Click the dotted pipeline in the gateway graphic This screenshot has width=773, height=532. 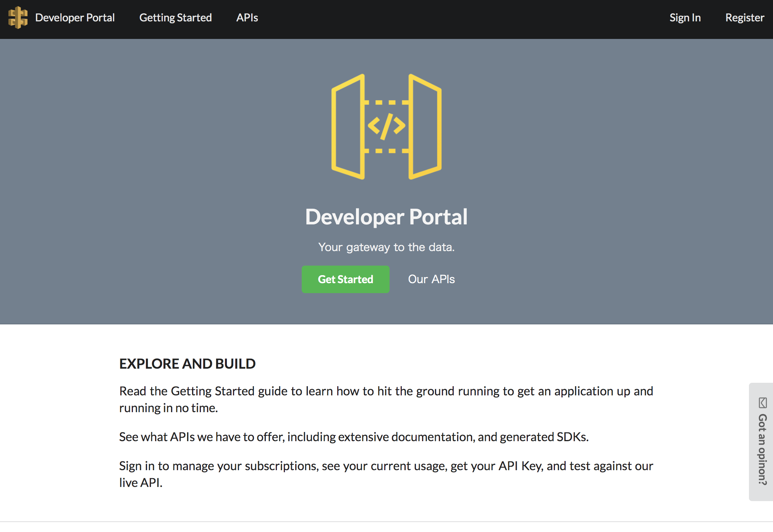click(x=386, y=102)
